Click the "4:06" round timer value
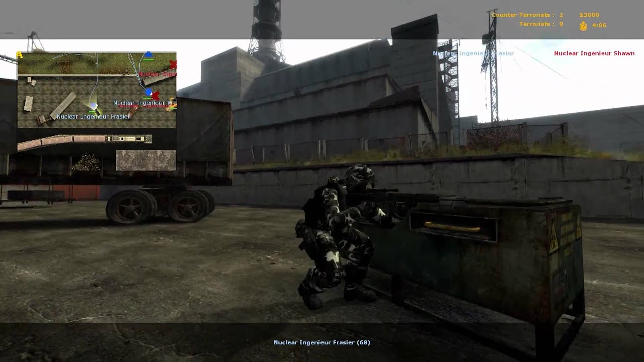The width and height of the screenshot is (644, 362). point(599,25)
